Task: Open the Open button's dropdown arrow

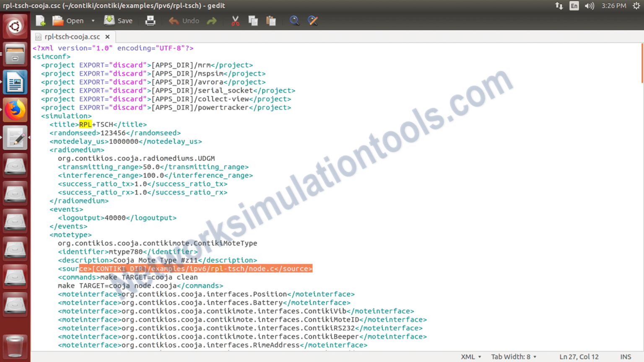Action: [x=93, y=21]
